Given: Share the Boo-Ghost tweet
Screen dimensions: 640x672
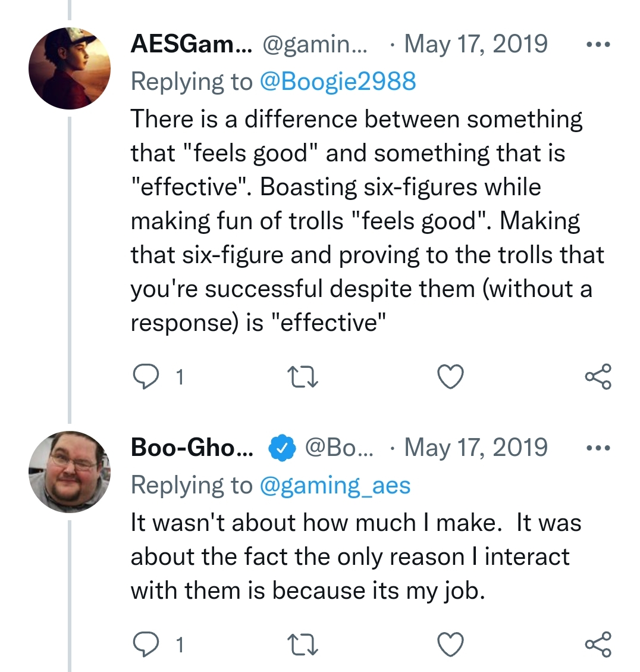Looking at the screenshot, I should [x=598, y=643].
